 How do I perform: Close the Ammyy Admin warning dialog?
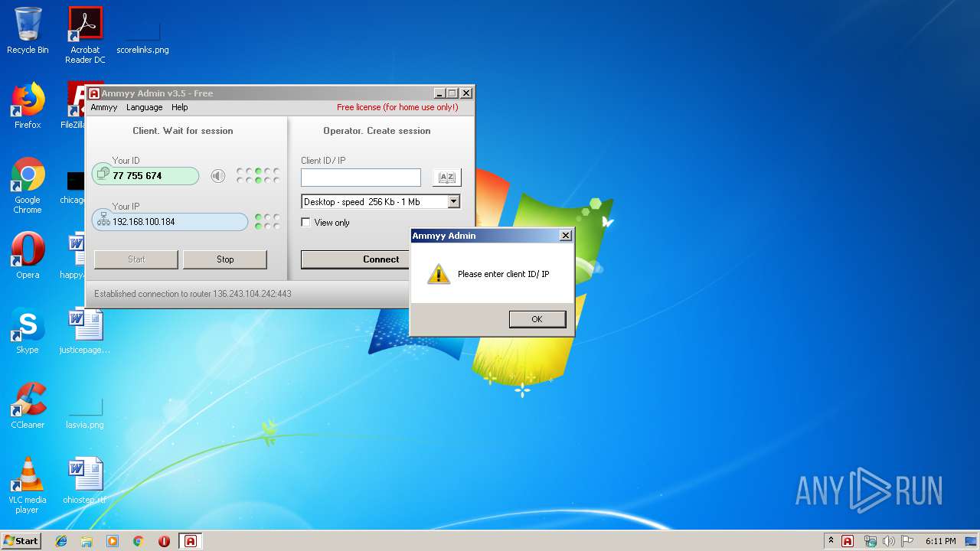[x=565, y=236]
